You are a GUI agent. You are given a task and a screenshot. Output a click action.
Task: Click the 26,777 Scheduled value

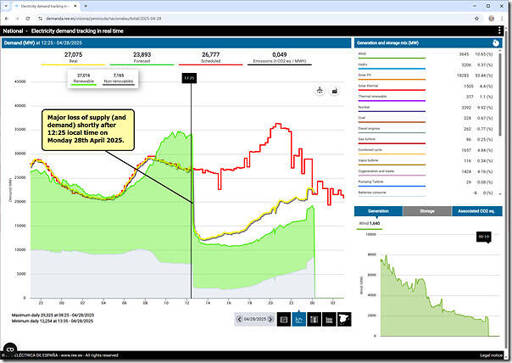point(211,54)
